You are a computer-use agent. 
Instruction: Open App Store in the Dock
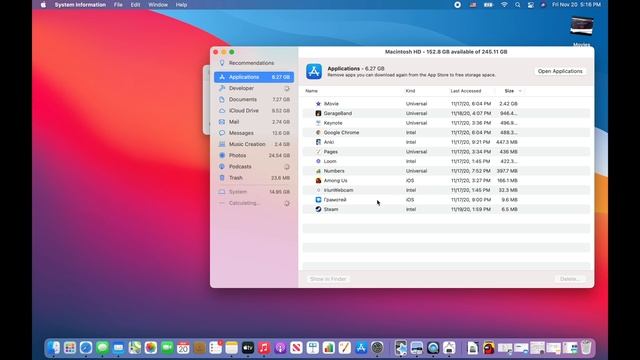tap(361, 348)
